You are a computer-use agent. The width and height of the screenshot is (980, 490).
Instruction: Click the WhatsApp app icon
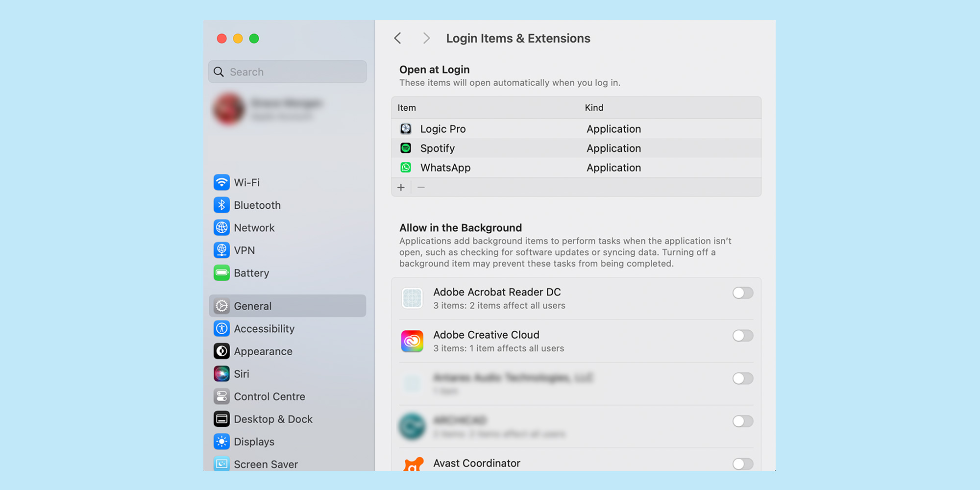(x=406, y=168)
